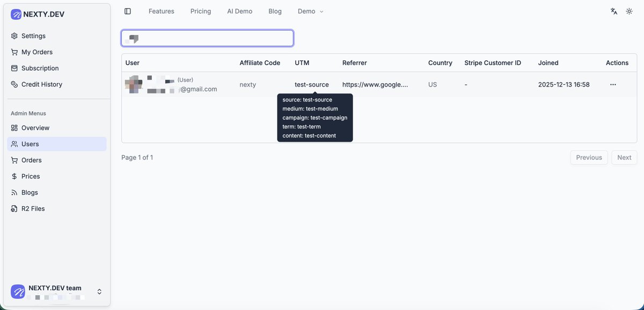Click the Prices dollar icon
The width and height of the screenshot is (644, 310).
pos(13,176)
